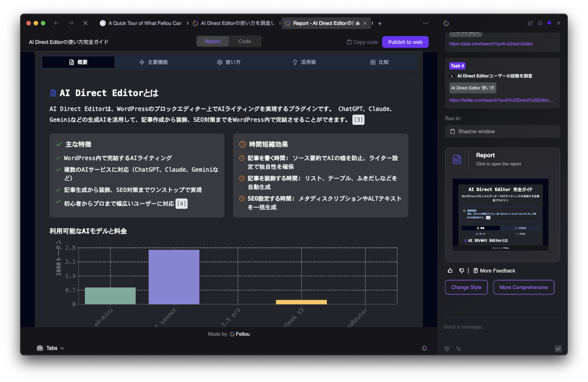Click the Tabs briefcase icon
Image resolution: width=588 pixels, height=382 pixels.
coord(40,348)
